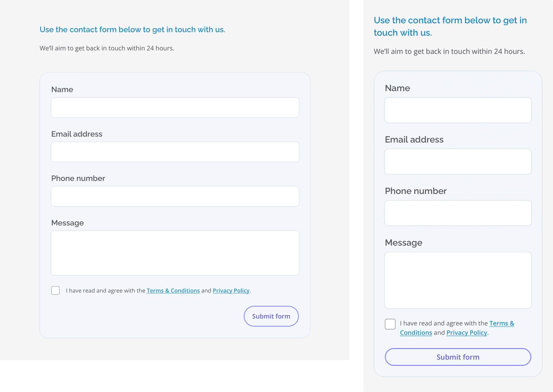Open Privacy Policy link in desktop form
Screen dimensions: 553x392
[231, 290]
